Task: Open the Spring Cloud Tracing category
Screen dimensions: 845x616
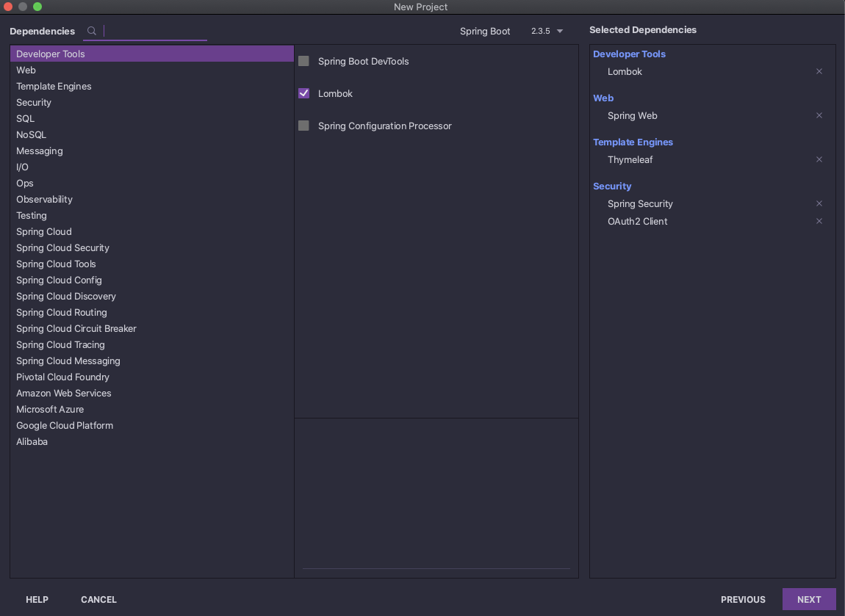Action: click(x=152, y=344)
